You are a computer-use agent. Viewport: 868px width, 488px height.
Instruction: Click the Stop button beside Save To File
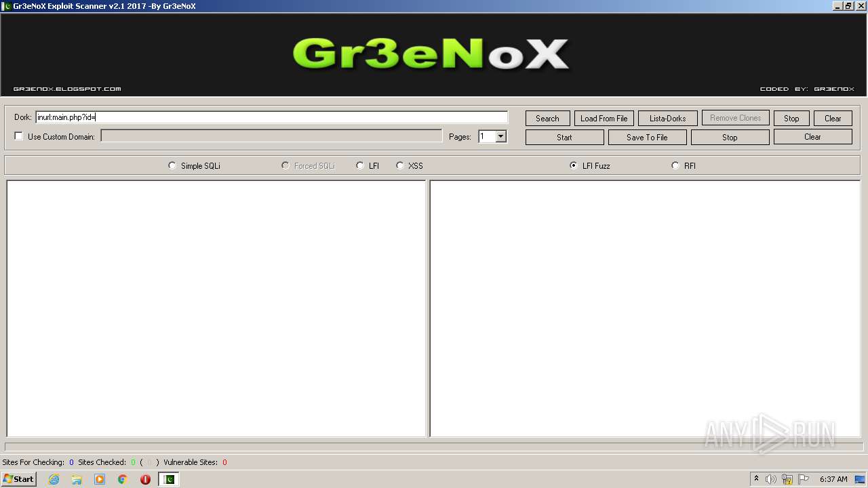pyautogui.click(x=730, y=137)
